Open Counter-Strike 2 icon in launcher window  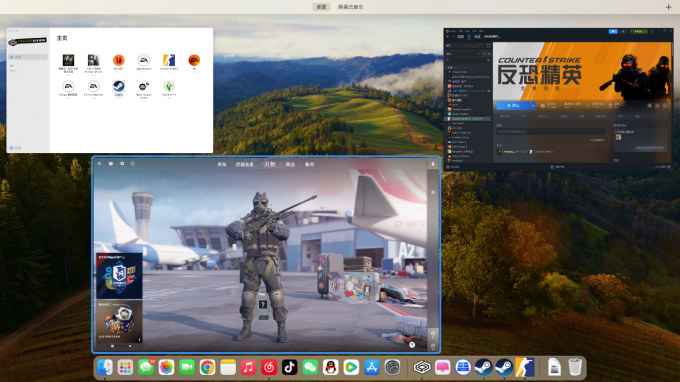click(169, 60)
